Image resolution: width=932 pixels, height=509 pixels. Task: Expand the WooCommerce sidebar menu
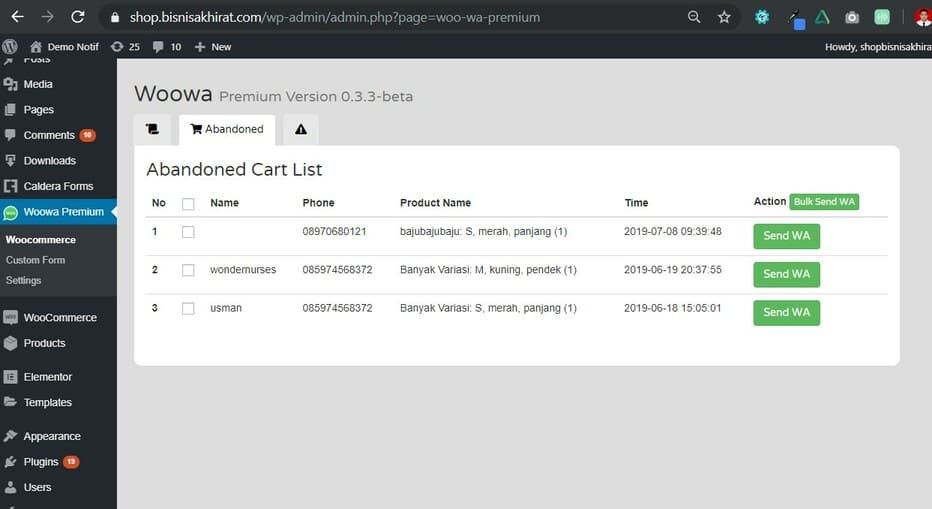(x=59, y=317)
